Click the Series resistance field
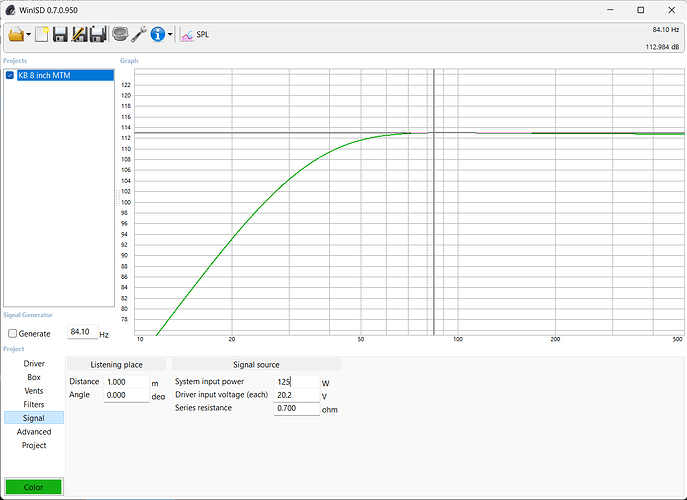 pyautogui.click(x=297, y=408)
